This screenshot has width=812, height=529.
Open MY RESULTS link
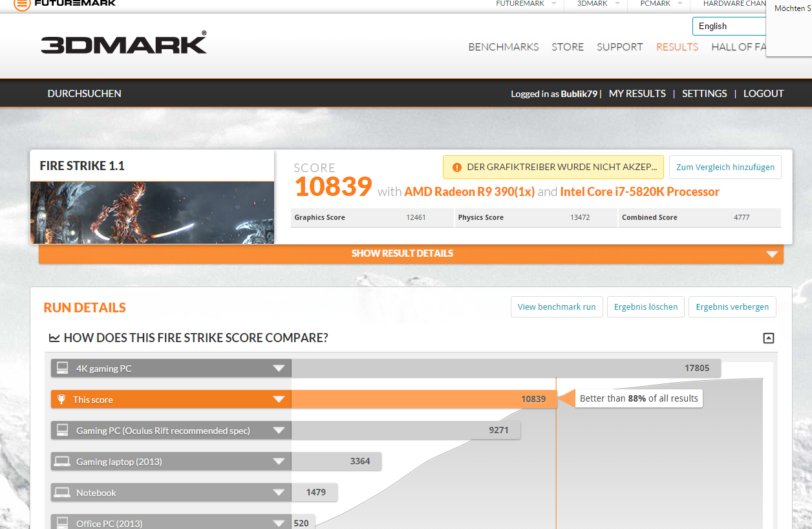point(637,93)
